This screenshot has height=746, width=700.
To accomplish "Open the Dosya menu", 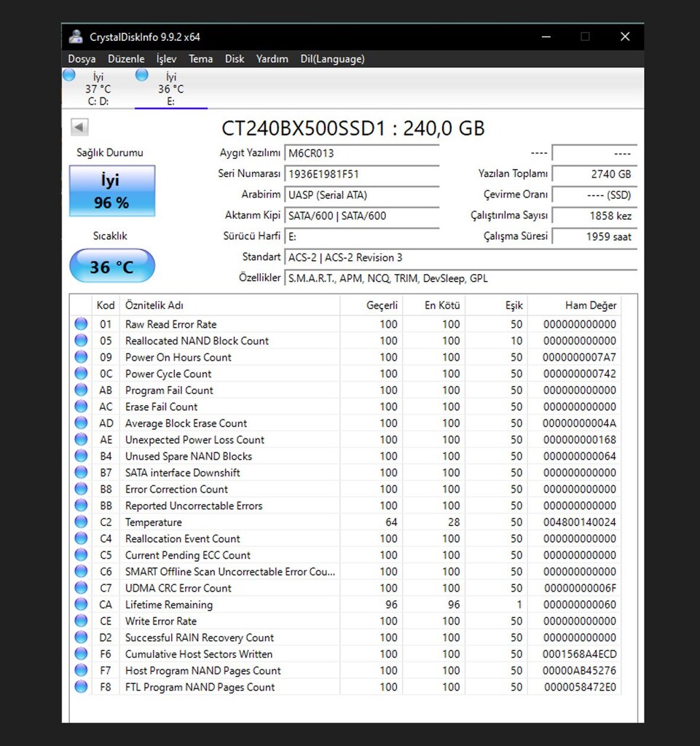I will 82,59.
